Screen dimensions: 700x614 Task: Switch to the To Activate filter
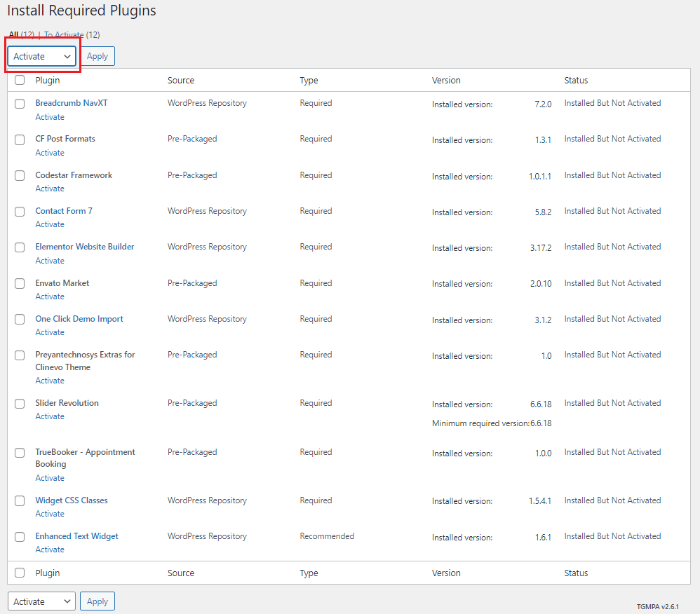[x=64, y=35]
